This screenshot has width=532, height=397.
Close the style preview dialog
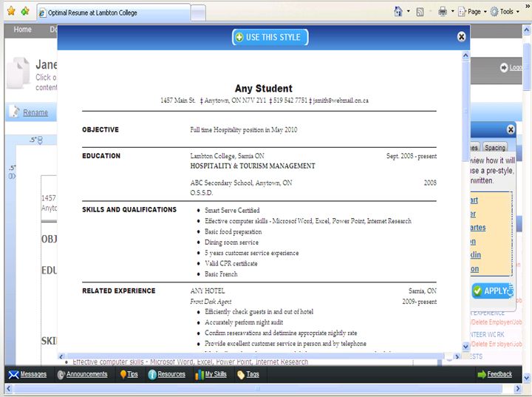click(461, 37)
